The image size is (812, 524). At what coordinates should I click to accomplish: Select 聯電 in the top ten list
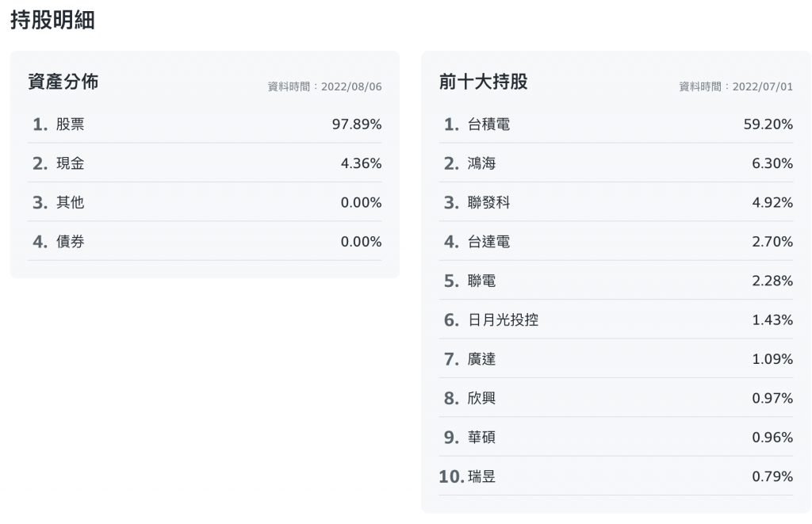[481, 281]
